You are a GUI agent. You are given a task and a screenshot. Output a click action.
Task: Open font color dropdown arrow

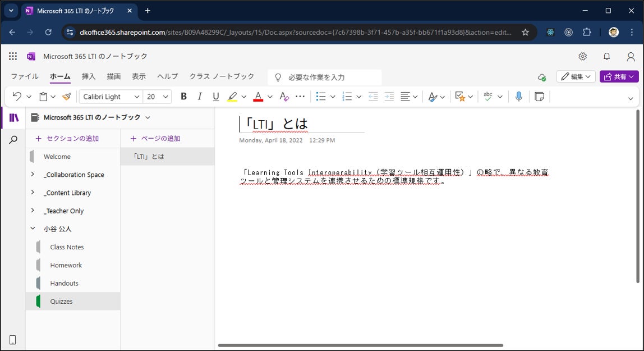270,97
